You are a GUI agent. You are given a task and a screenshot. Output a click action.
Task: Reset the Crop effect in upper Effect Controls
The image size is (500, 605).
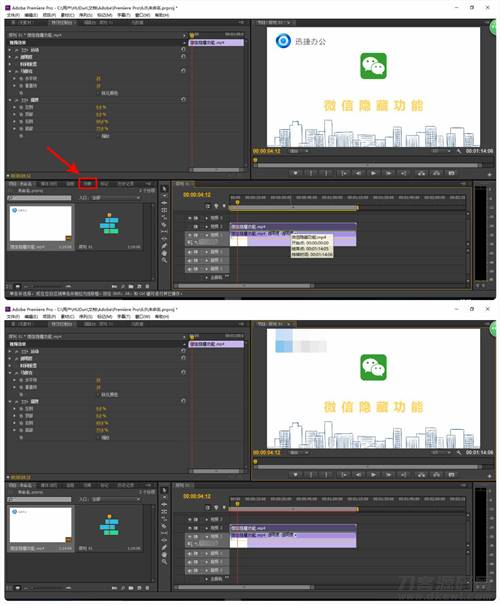pyautogui.click(x=183, y=100)
